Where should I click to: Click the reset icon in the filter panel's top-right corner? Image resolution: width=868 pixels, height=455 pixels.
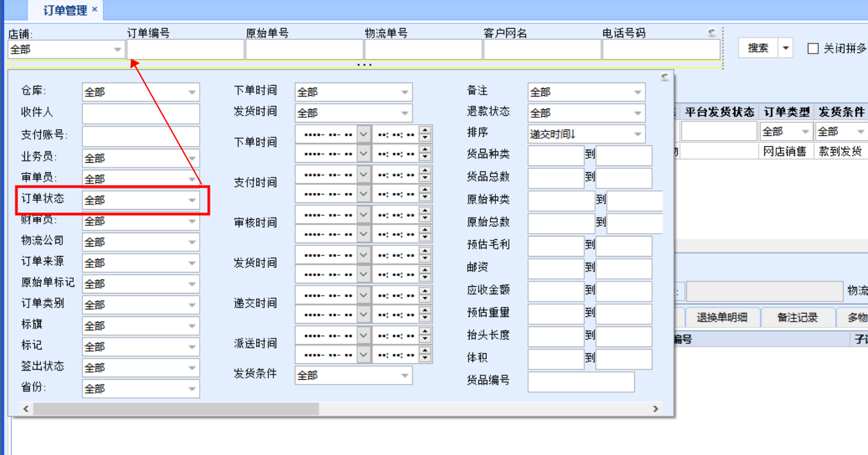click(664, 77)
